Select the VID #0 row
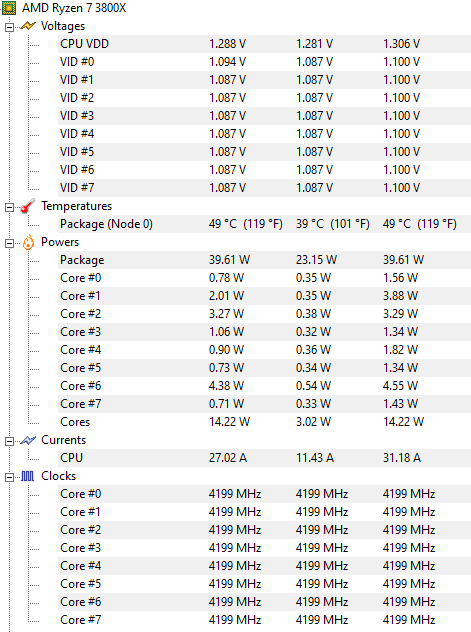Screen dimensions: 471x632 [264, 62]
